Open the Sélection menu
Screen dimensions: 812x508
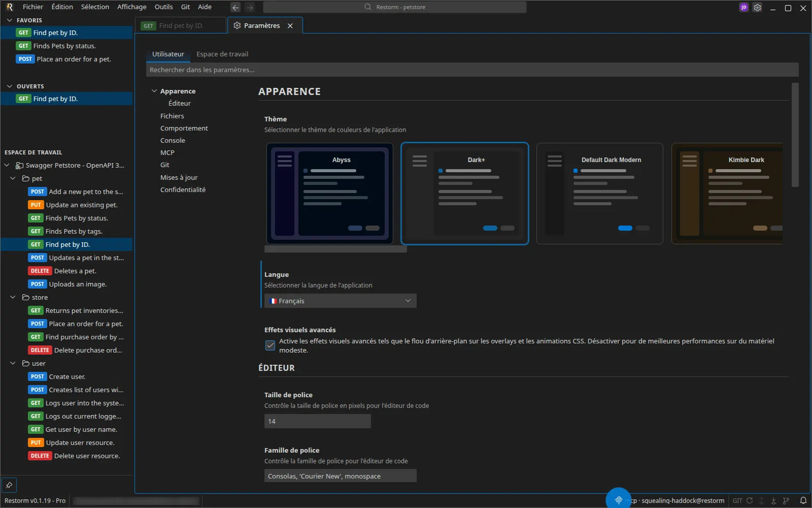(95, 7)
